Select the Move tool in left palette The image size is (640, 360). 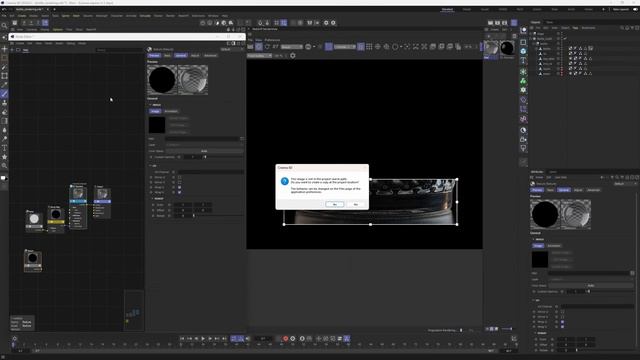tap(4, 49)
